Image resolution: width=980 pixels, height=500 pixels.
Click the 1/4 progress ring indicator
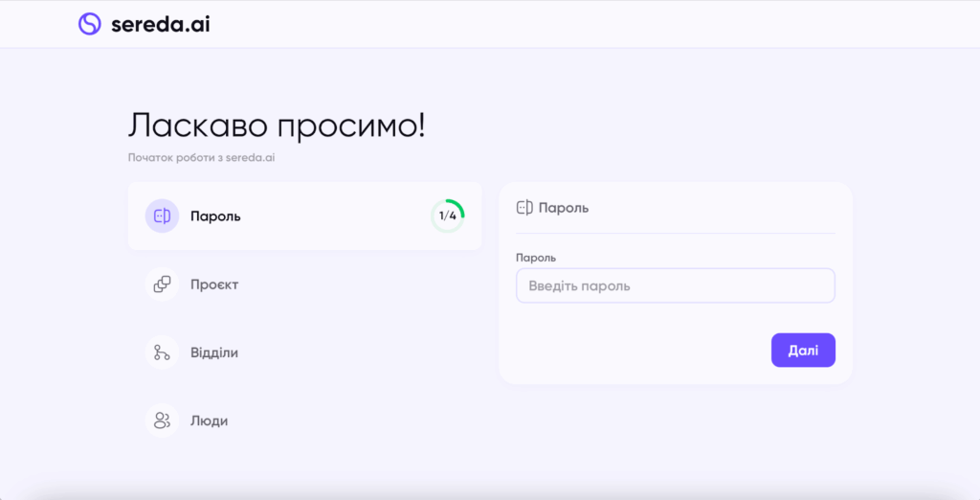(448, 216)
